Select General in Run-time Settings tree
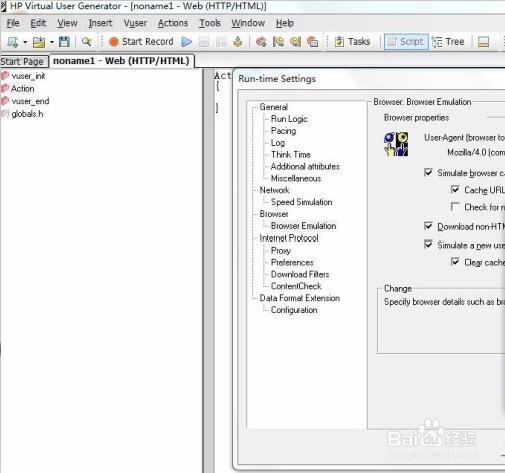505x473 pixels. [274, 107]
